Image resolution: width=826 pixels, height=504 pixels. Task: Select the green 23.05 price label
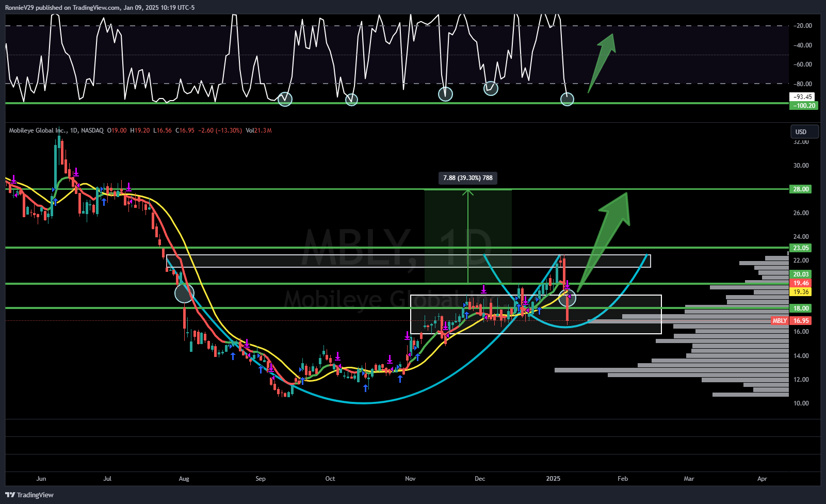[801, 248]
